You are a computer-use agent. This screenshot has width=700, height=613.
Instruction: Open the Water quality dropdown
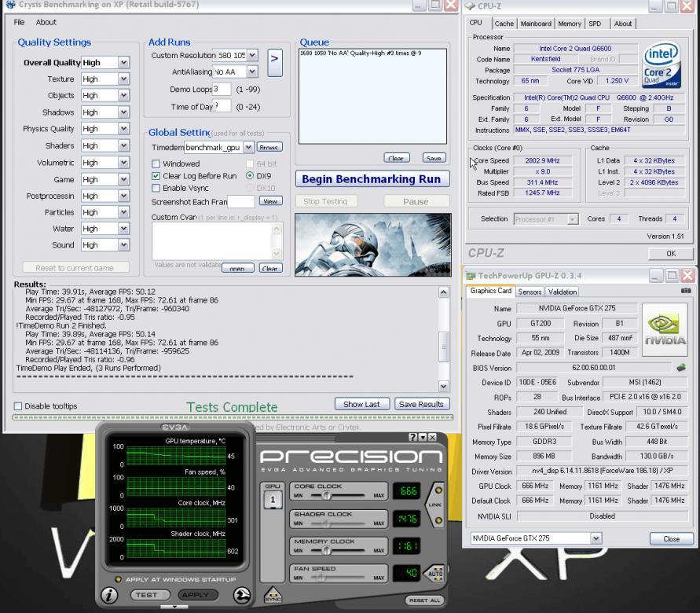(x=123, y=229)
